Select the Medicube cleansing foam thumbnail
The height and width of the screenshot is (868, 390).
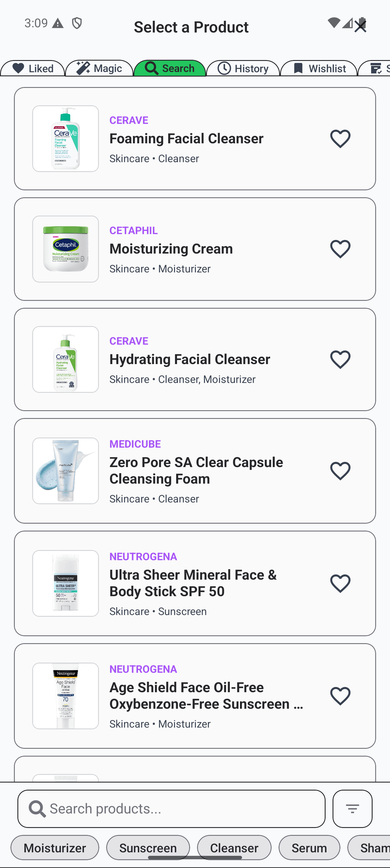[65, 471]
